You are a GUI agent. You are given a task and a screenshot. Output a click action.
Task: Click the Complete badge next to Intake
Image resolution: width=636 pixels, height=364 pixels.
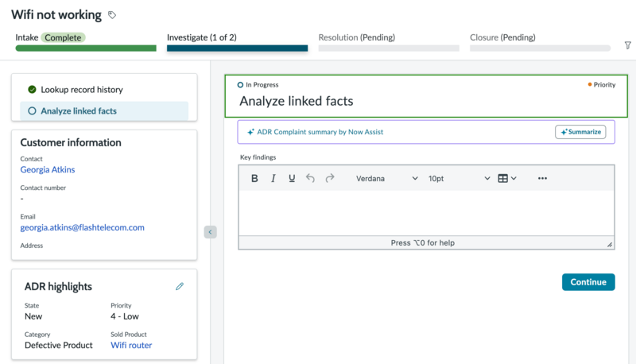point(63,37)
